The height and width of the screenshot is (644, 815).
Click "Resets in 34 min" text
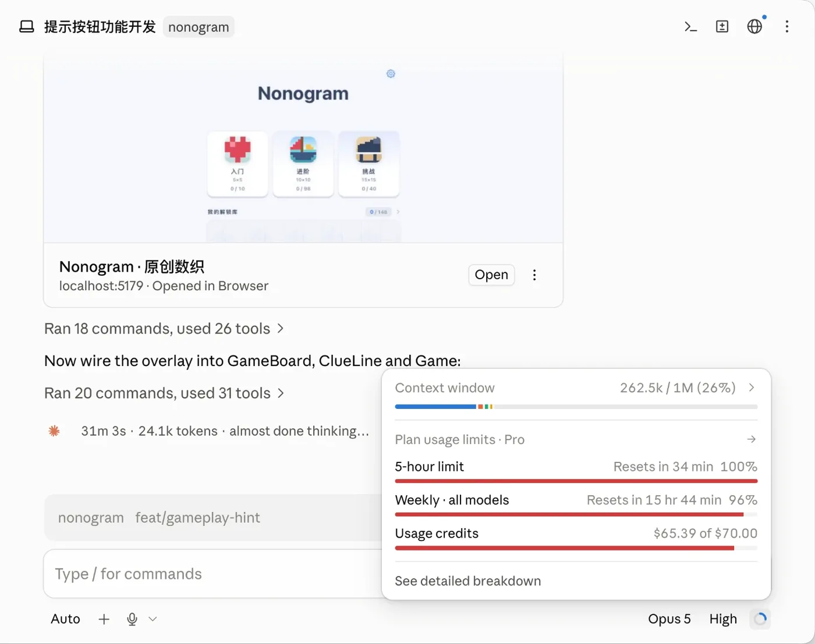pos(663,467)
